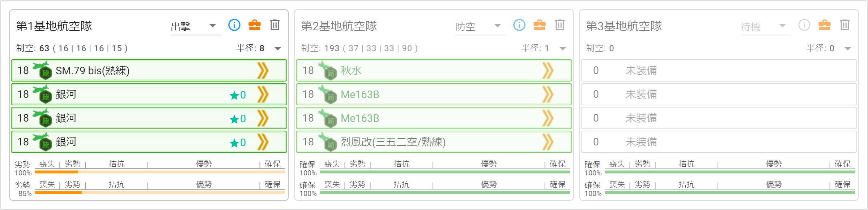
Task: Click orange briefcase preset icon for 第2基地航空隊
Action: point(540,25)
